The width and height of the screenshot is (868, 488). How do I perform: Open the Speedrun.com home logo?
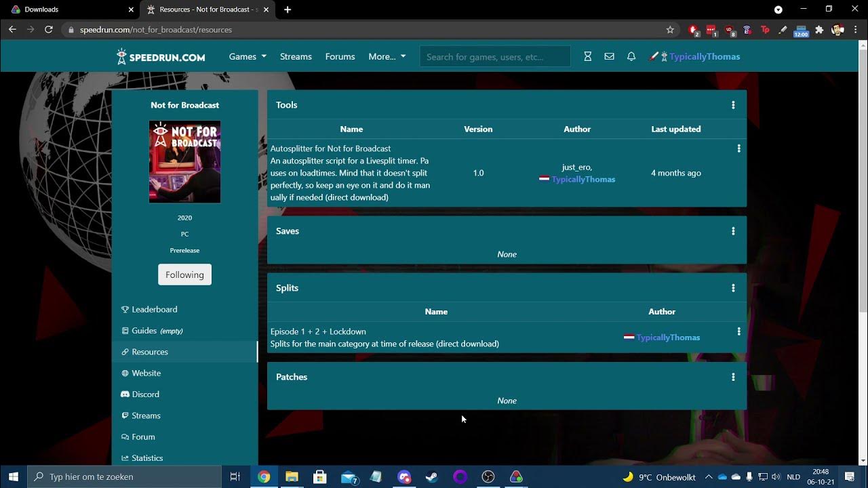pyautogui.click(x=161, y=57)
